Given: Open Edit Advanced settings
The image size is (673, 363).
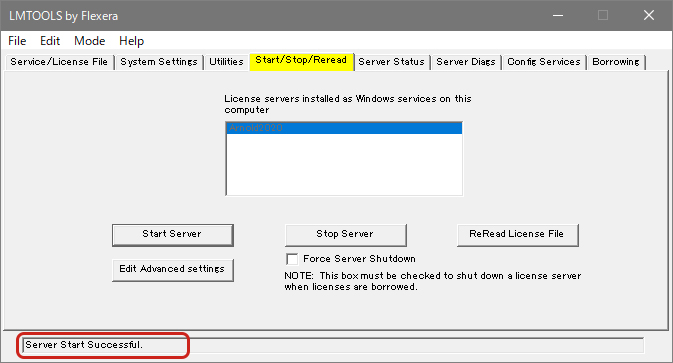Looking at the screenshot, I should tap(173, 270).
